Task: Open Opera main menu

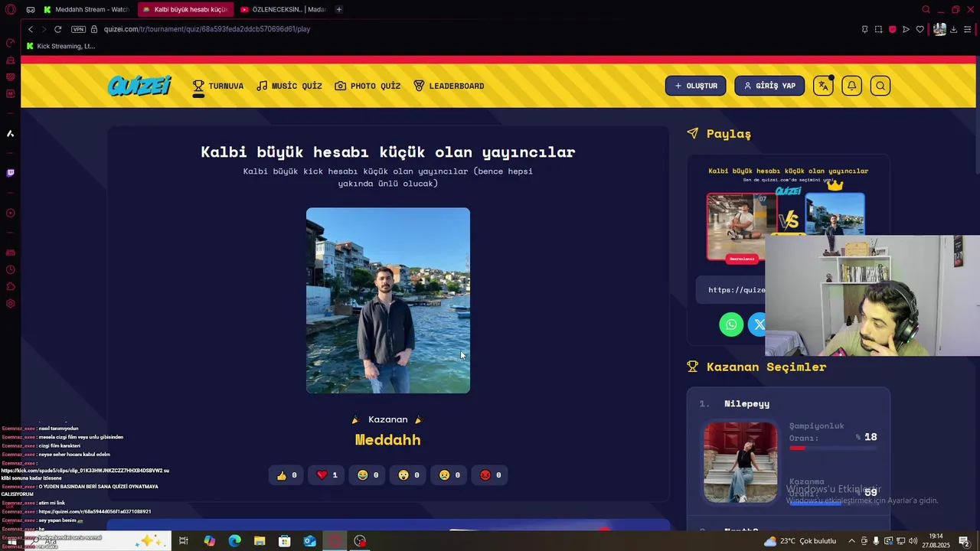Action: 10,9
